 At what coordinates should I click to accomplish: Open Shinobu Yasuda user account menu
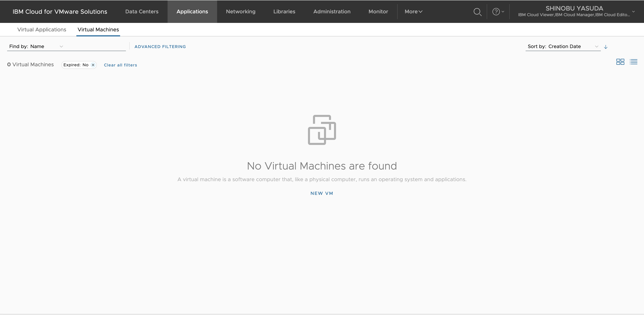click(575, 11)
